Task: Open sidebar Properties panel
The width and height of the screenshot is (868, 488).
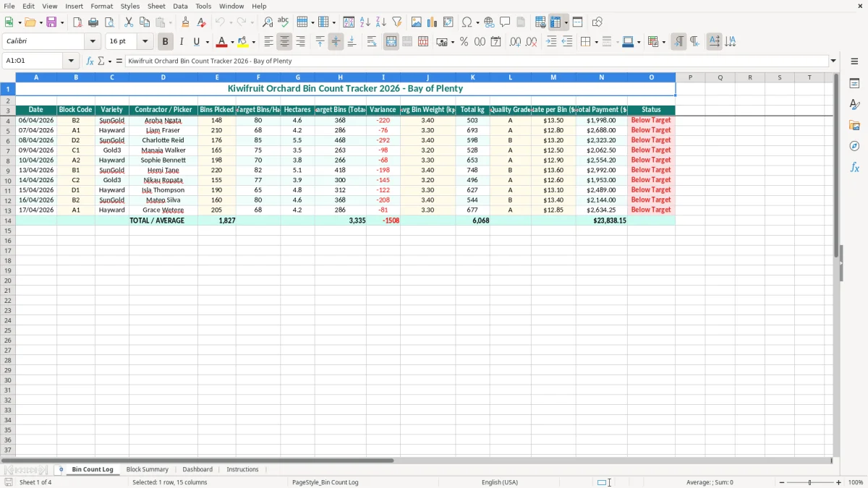Action: pos(855,84)
